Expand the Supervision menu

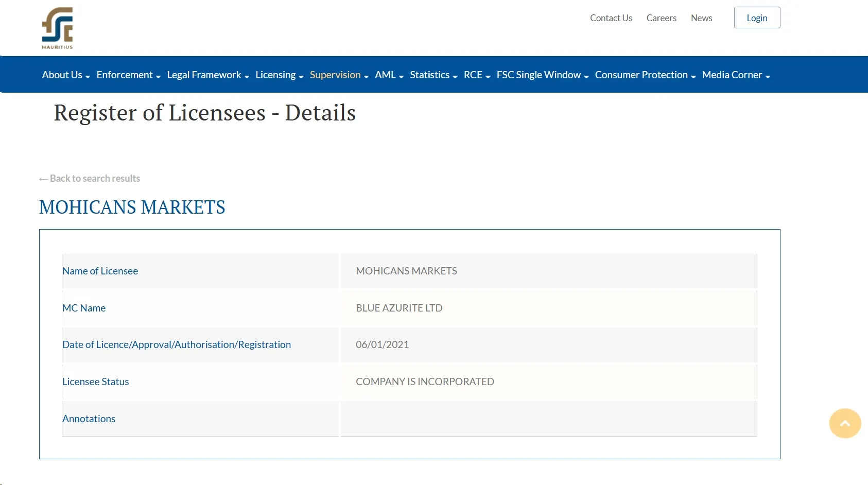pyautogui.click(x=339, y=75)
